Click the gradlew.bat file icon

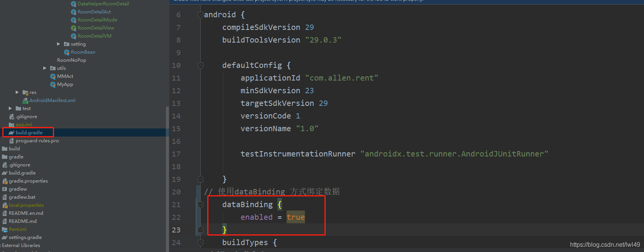(x=5, y=197)
